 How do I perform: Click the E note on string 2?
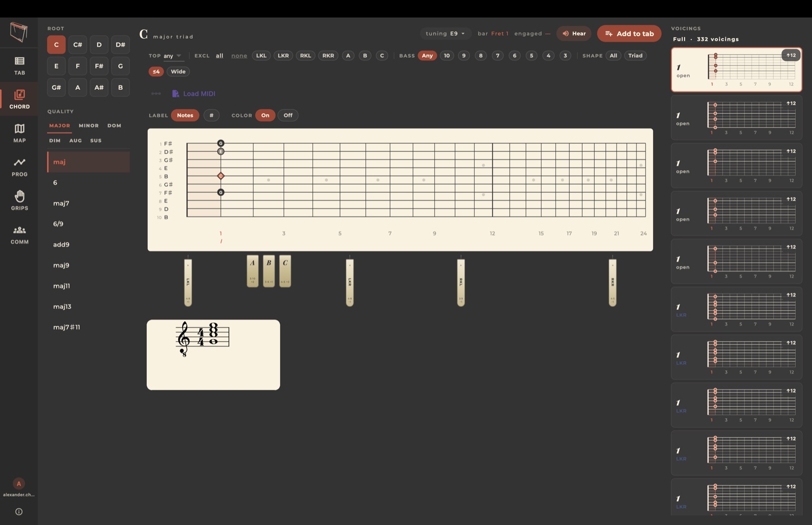[221, 151]
